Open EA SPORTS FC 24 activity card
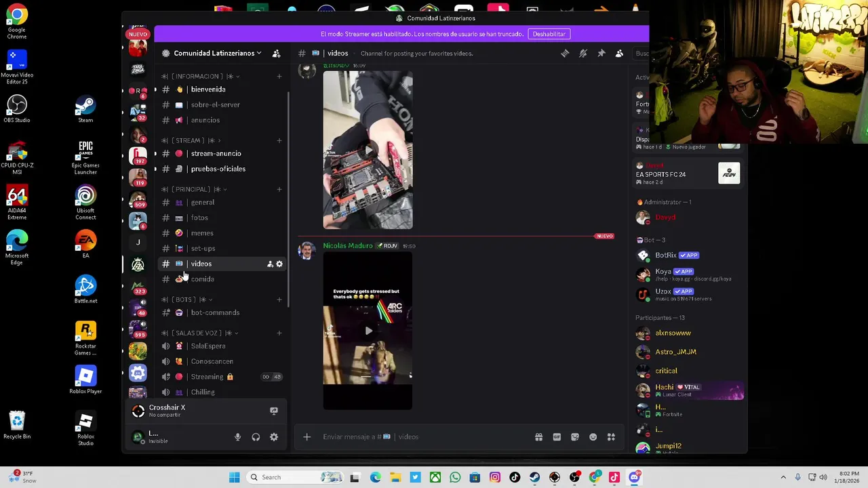The width and height of the screenshot is (868, 488). (688, 174)
